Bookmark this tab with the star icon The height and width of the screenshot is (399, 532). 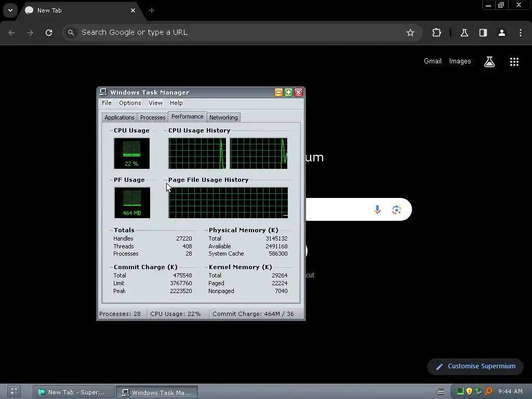tap(410, 33)
